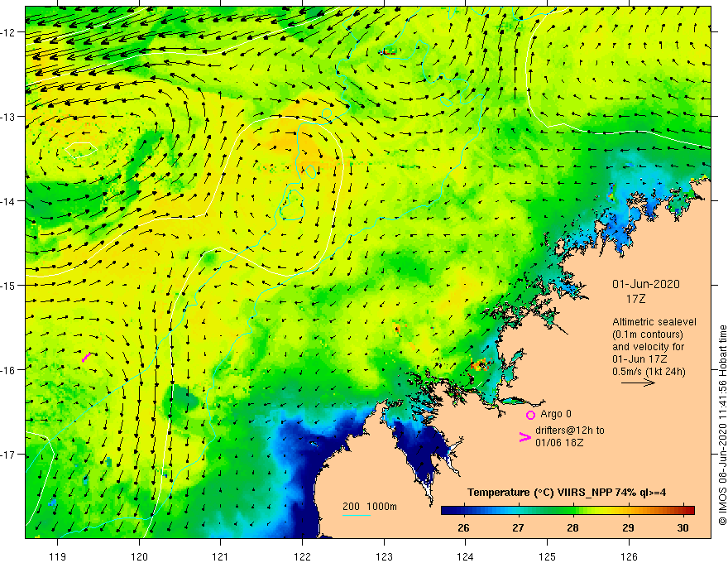Click the Temperature VIIRS_NPP colorbar title
The image size is (728, 563).
567,493
